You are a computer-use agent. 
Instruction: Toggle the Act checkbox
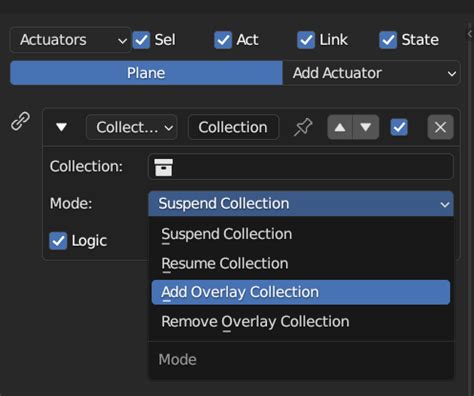click(x=223, y=40)
